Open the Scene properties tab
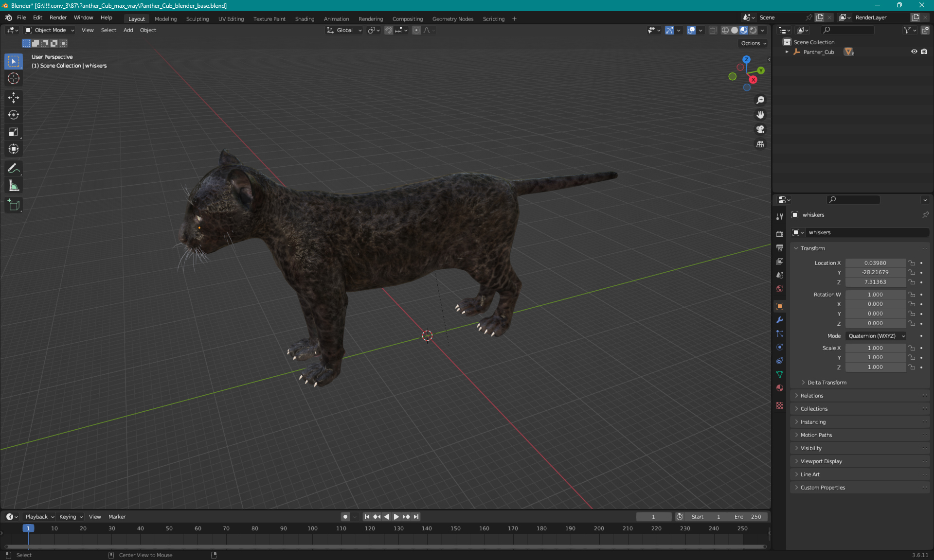The width and height of the screenshot is (934, 560). point(780,275)
